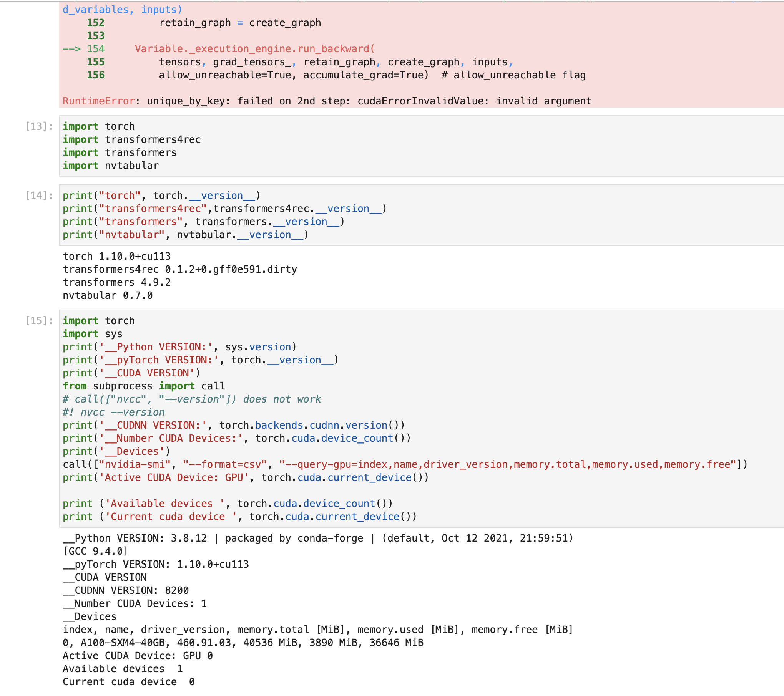Click the execution count label [15]
The height and width of the screenshot is (696, 784).
[x=38, y=320]
